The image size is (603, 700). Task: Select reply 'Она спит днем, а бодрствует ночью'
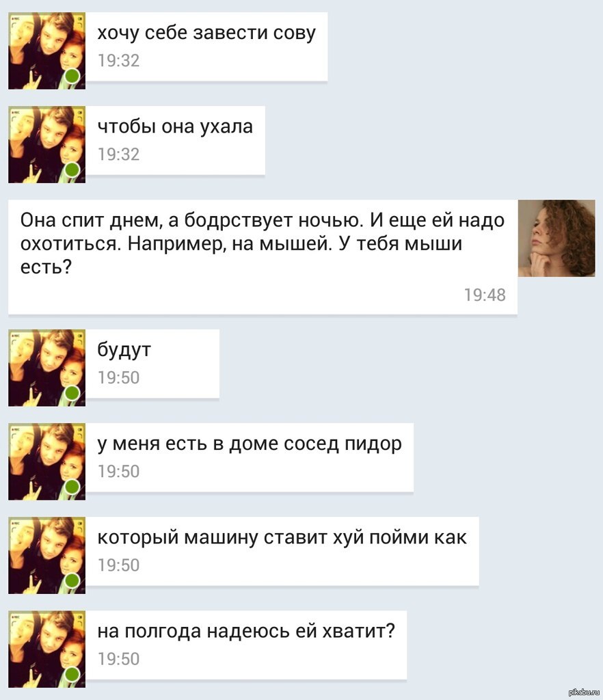click(263, 257)
